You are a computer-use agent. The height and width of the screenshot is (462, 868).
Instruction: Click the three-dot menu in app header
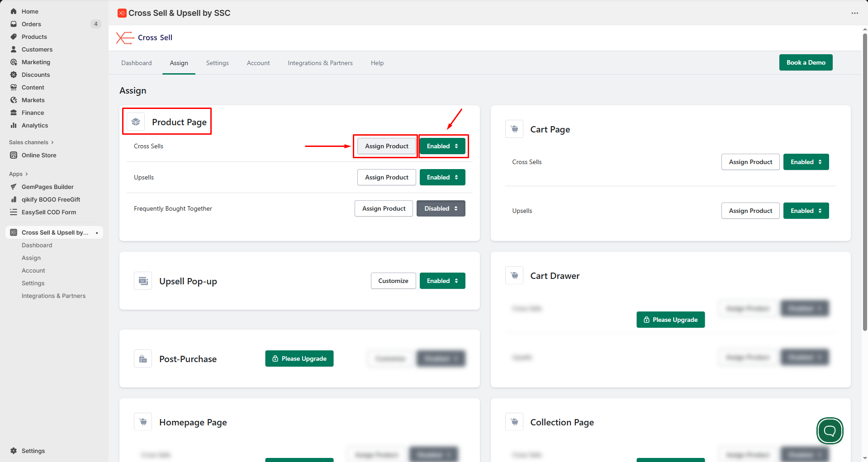tap(854, 13)
